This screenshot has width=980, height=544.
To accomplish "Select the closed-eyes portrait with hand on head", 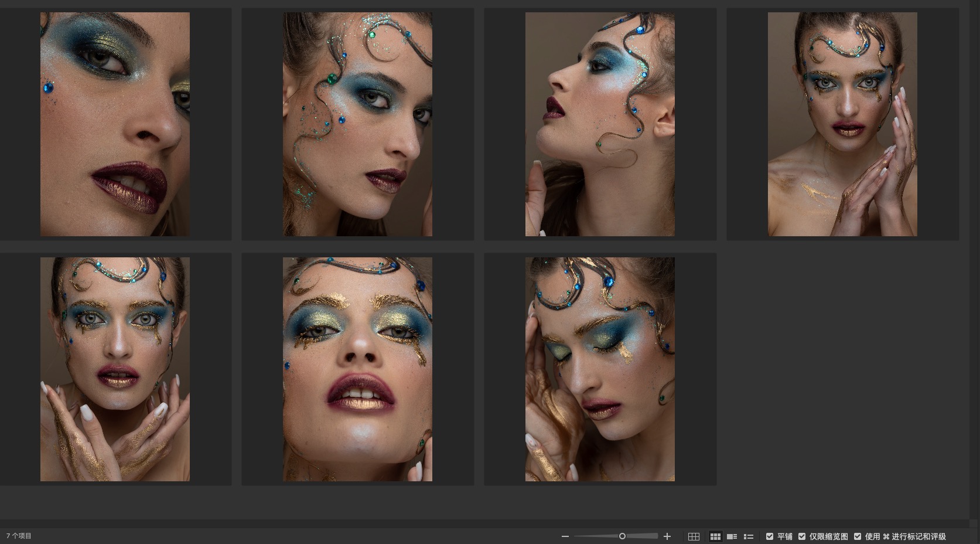I will (600, 369).
